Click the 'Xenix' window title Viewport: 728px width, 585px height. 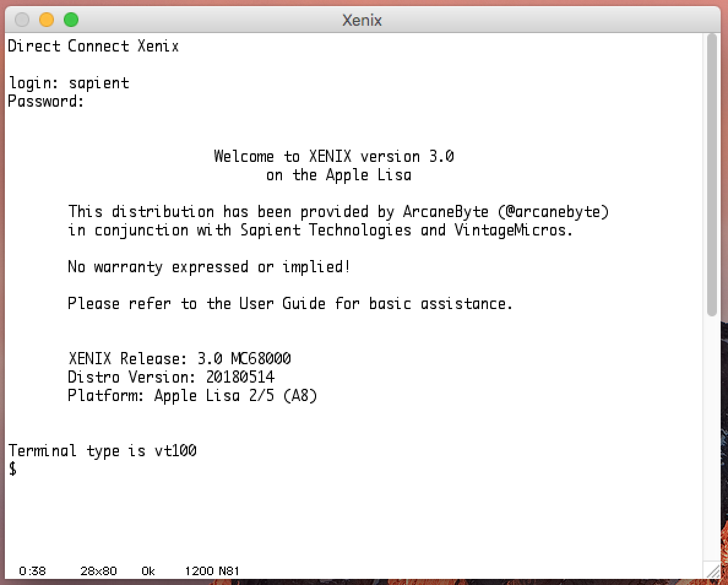pyautogui.click(x=362, y=20)
